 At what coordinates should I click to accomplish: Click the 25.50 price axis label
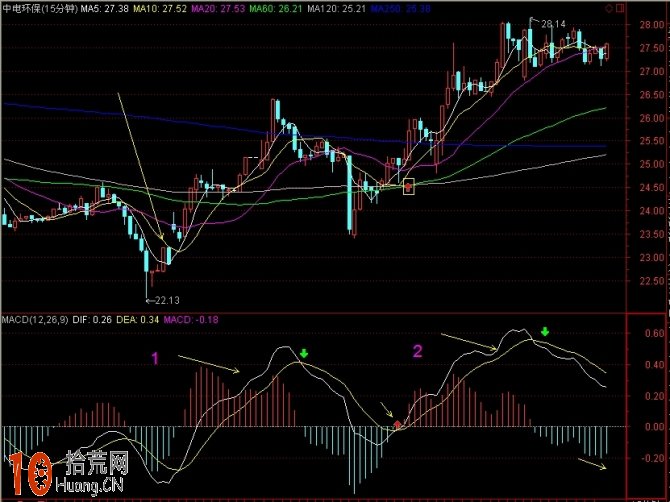tap(652, 141)
